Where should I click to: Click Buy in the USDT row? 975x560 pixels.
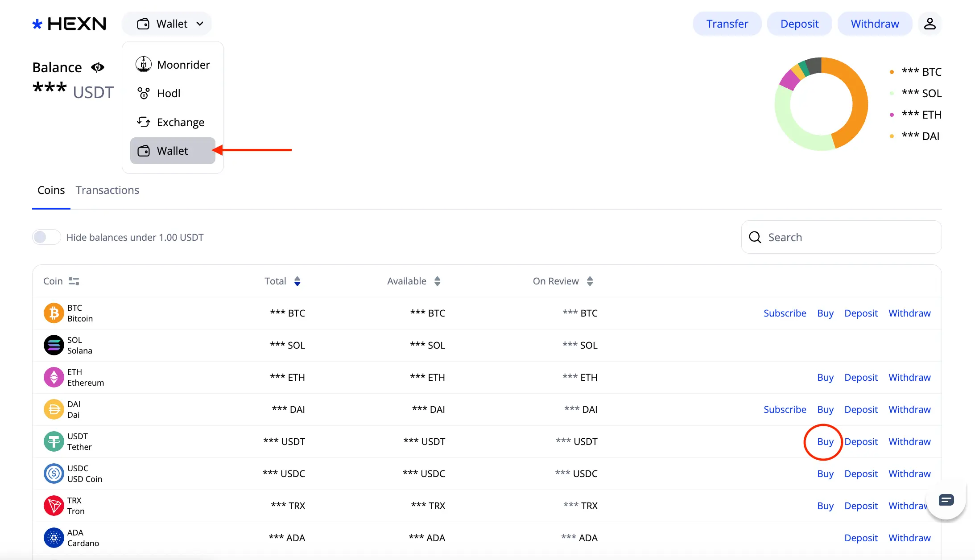click(x=825, y=441)
